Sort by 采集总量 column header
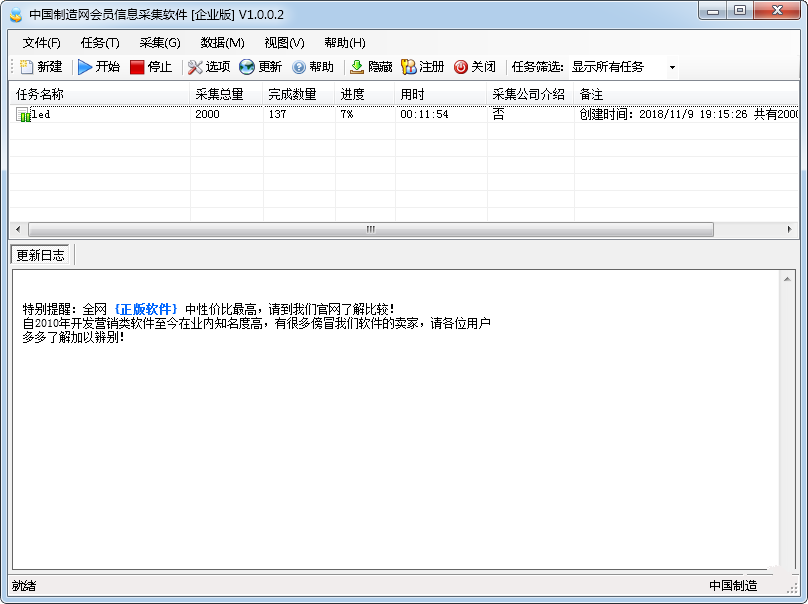 (x=226, y=94)
